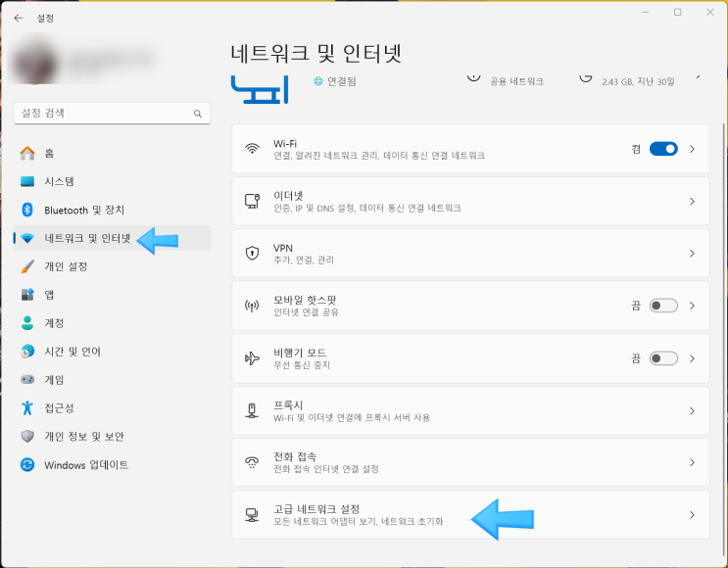Click the back arrow in Settings header
Screen dimensions: 728x568
coord(18,18)
